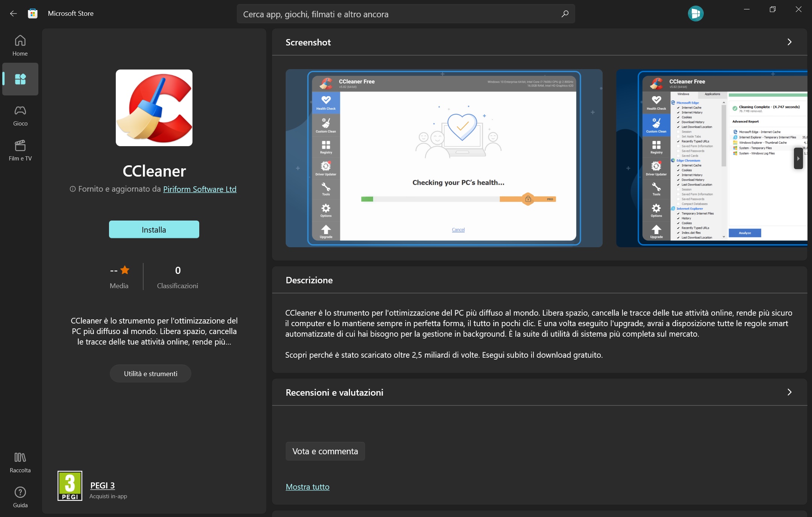Click the PEGI 3 rating badge
Image resolution: width=812 pixels, height=517 pixels.
pyautogui.click(x=70, y=485)
